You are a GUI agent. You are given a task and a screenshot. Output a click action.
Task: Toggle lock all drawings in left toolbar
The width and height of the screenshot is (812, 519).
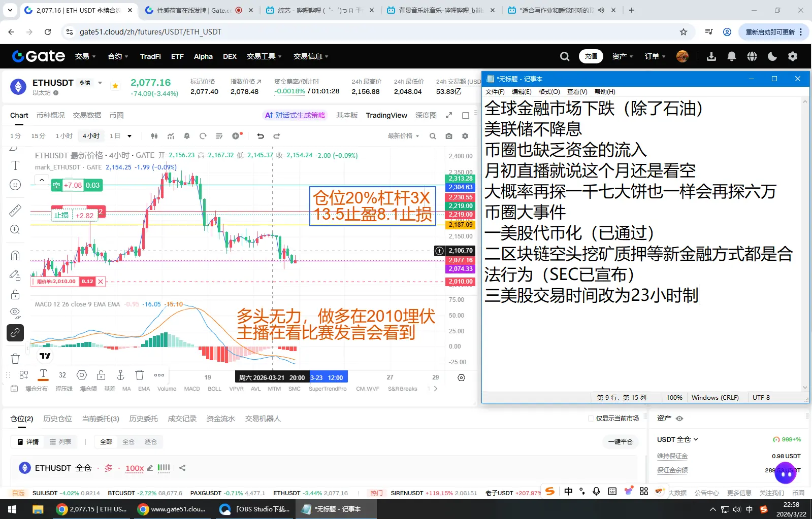(15, 294)
